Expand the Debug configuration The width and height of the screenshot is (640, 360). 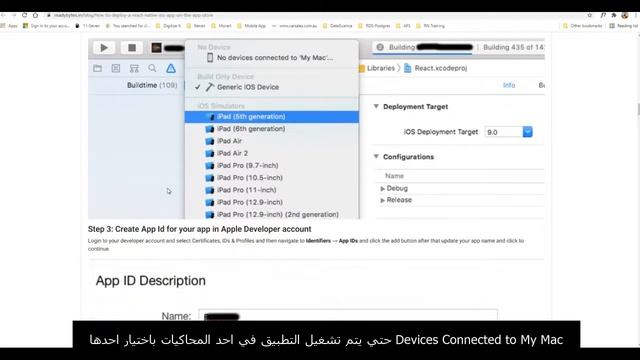click(x=382, y=189)
